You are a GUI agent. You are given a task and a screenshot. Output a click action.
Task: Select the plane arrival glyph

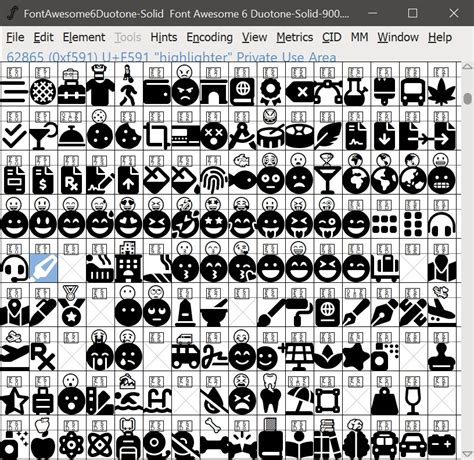(441, 312)
